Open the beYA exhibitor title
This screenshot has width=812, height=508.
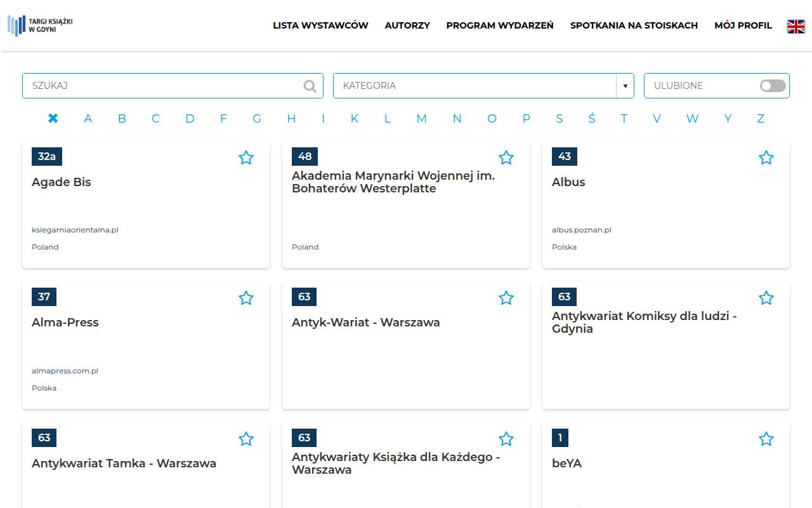coord(566,464)
